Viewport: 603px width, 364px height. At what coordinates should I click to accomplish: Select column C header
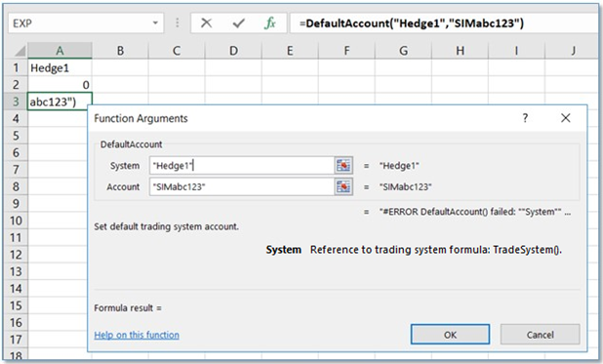point(177,51)
